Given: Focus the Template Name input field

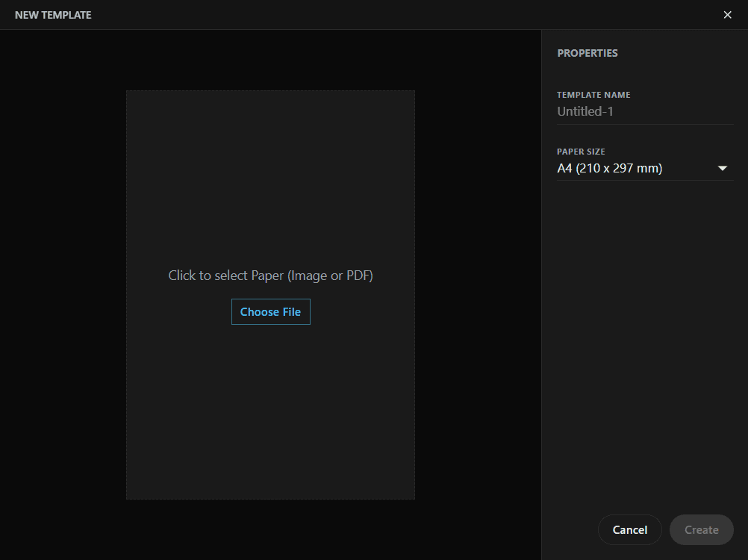Looking at the screenshot, I should point(645,111).
